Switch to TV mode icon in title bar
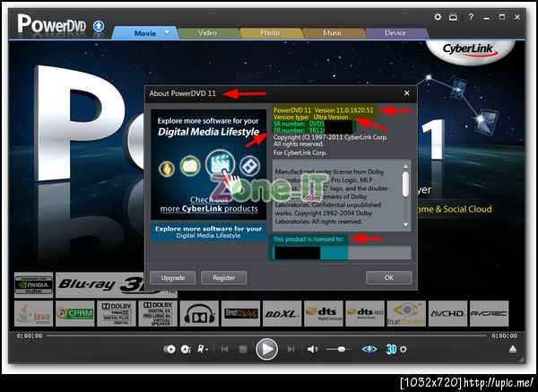The width and height of the screenshot is (538, 392). (453, 17)
